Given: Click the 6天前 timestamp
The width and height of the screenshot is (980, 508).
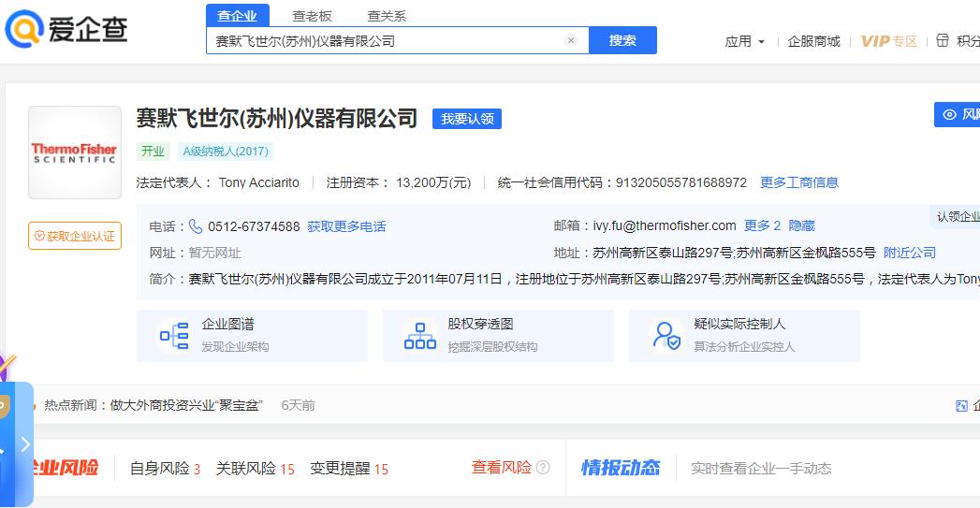Looking at the screenshot, I should [x=299, y=405].
